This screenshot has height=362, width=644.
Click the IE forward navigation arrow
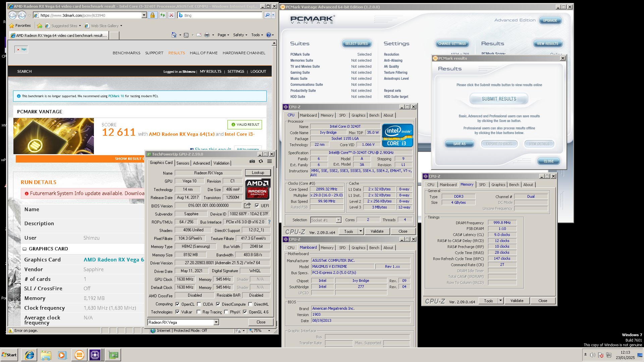22,15
